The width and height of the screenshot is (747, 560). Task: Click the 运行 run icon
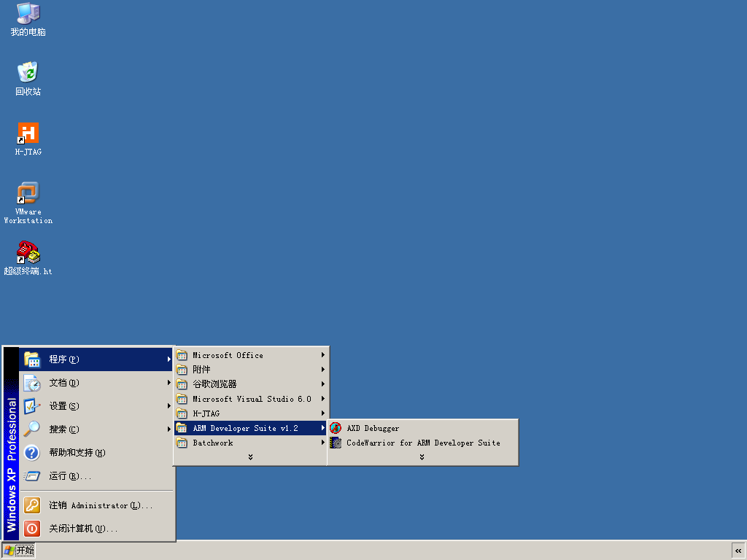pos(32,476)
